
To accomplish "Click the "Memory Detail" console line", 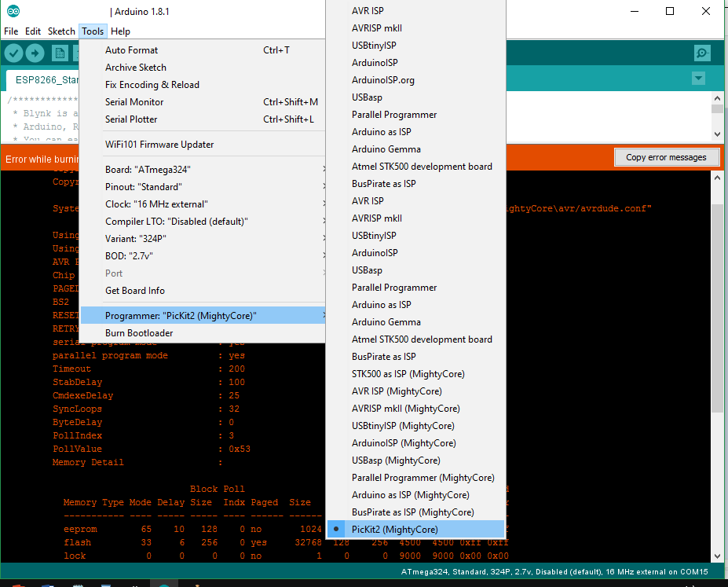I will [x=137, y=463].
